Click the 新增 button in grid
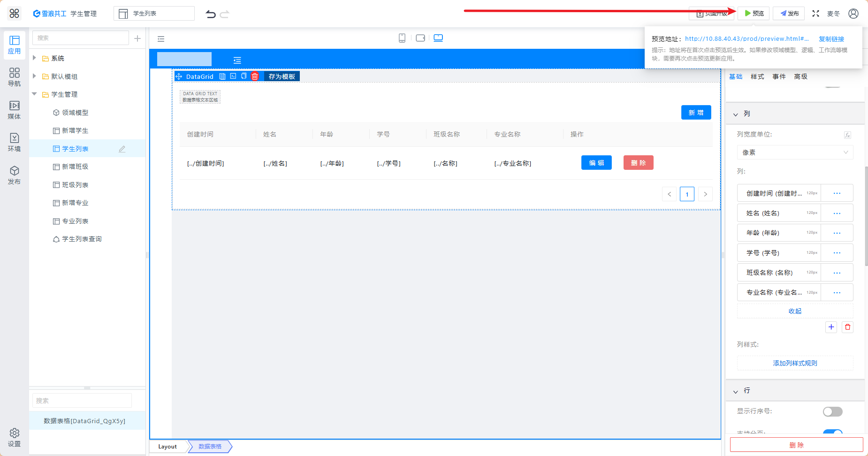868x456 pixels. point(696,113)
